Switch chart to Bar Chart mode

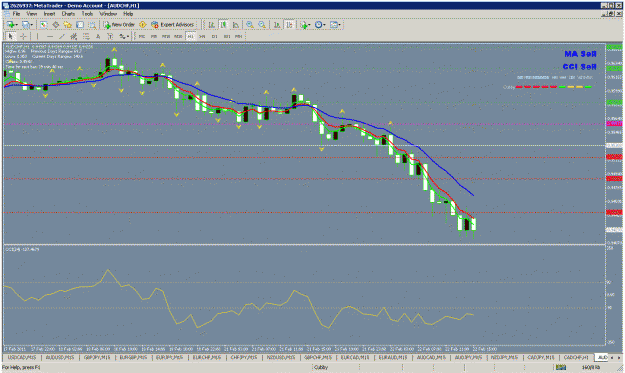click(211, 25)
